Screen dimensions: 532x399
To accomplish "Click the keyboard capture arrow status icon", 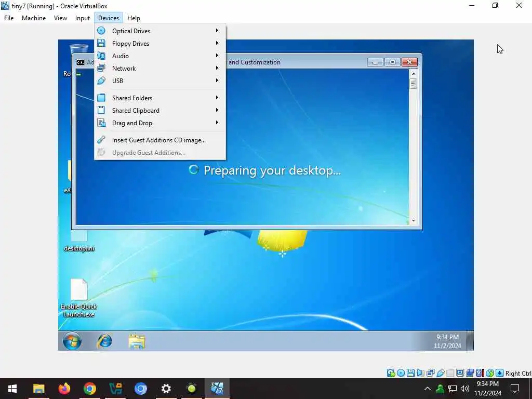I will point(499,373).
